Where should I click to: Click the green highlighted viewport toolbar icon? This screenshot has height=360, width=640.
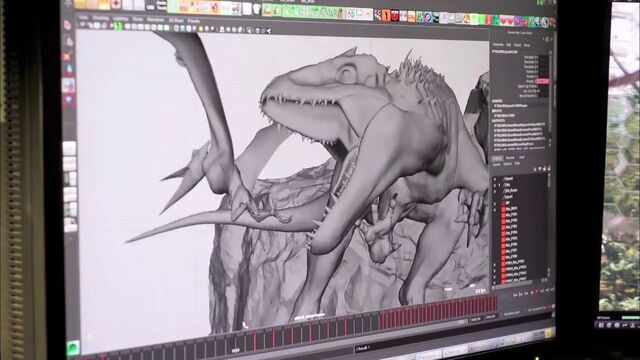(118, 27)
